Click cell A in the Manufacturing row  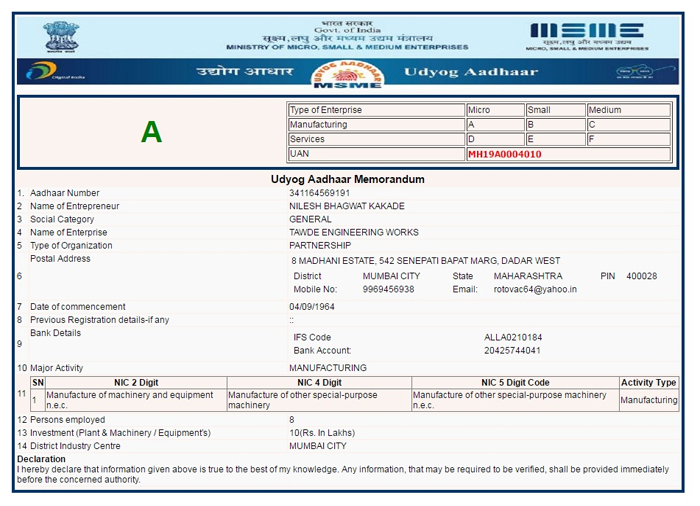click(x=495, y=125)
